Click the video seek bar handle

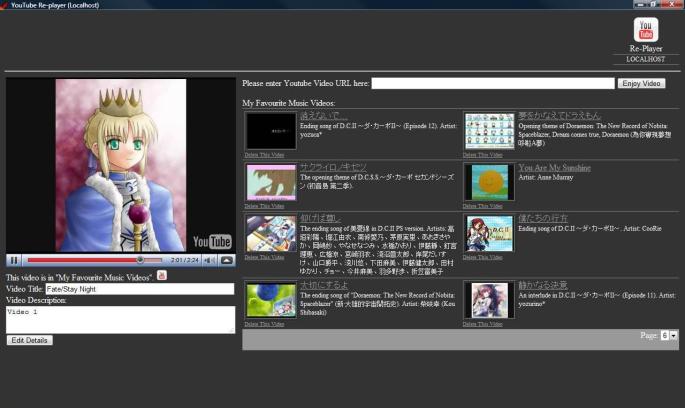point(140,260)
